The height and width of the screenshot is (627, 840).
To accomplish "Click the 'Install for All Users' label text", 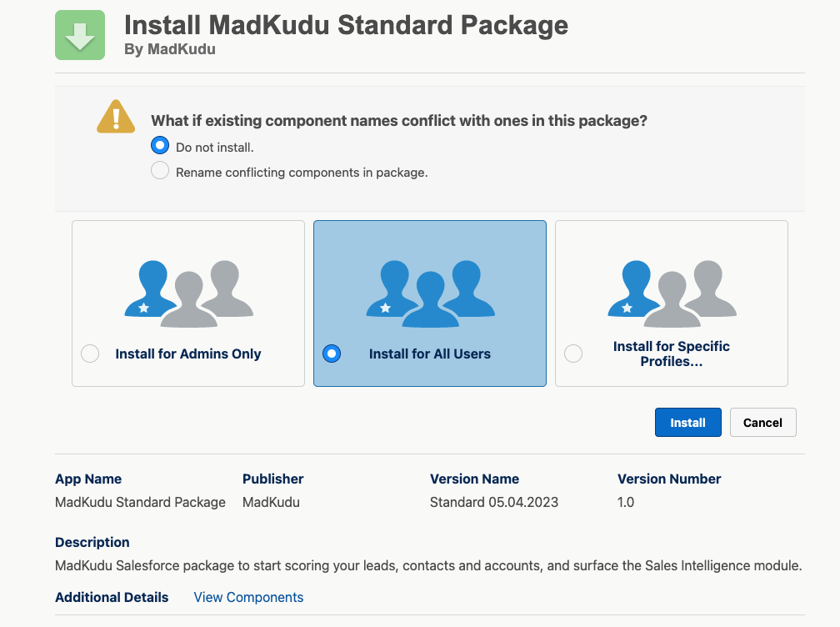I will click(x=430, y=354).
